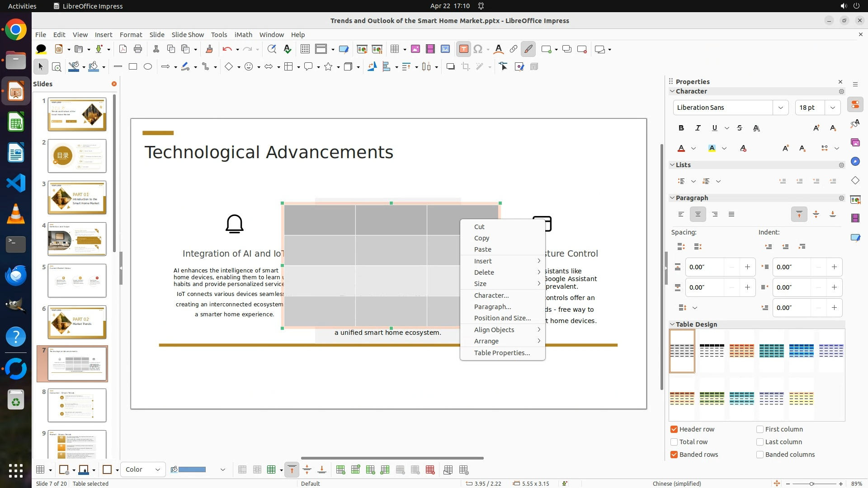Select slide 4 thumbnail
Screen dimensions: 868x488
pos(77,239)
